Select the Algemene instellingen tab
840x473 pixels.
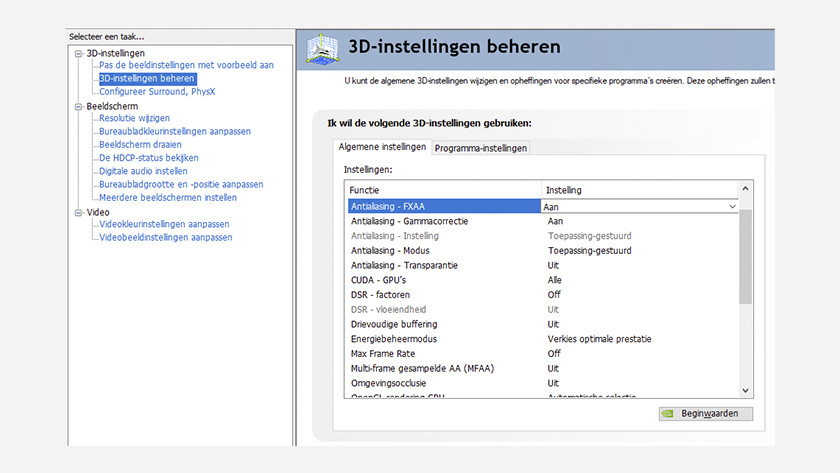coord(382,147)
